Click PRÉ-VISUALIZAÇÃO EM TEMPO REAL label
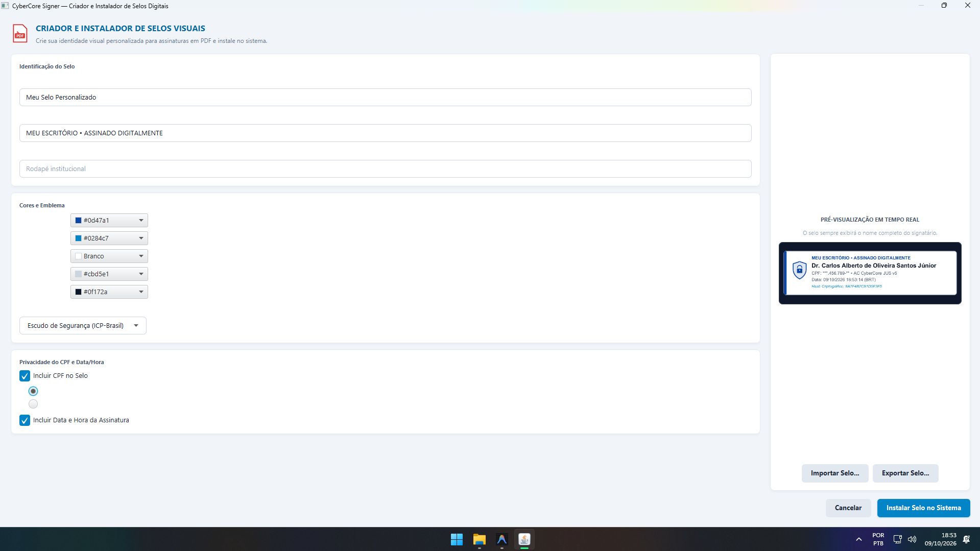 pyautogui.click(x=870, y=220)
